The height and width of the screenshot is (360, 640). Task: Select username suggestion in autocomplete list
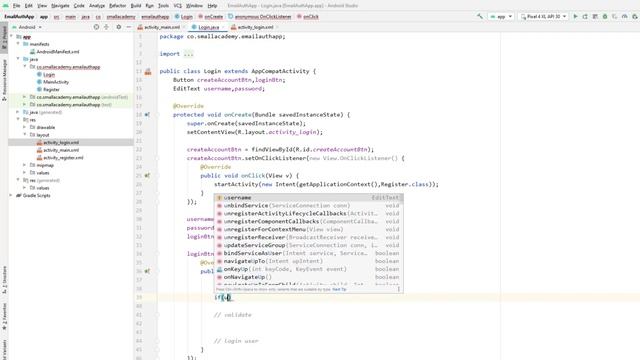point(309,198)
